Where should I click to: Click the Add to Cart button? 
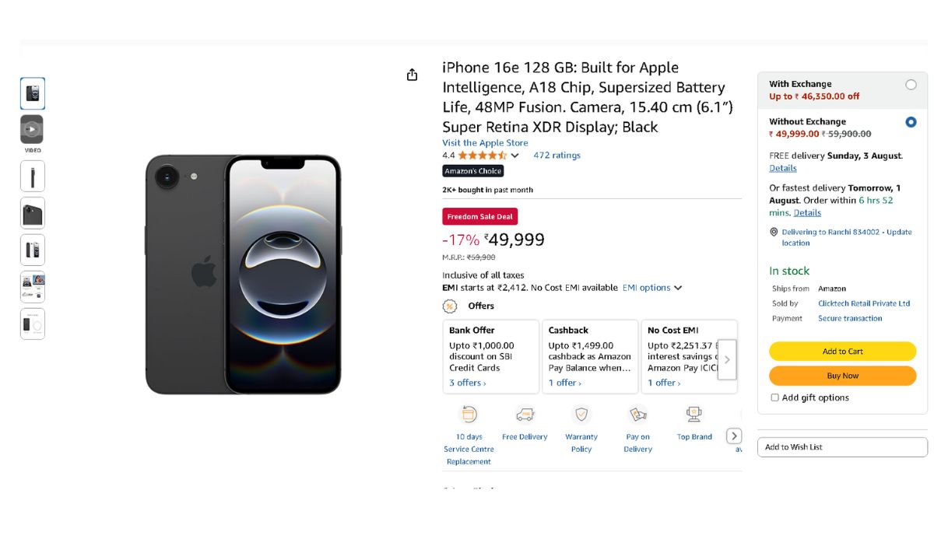pyautogui.click(x=842, y=352)
